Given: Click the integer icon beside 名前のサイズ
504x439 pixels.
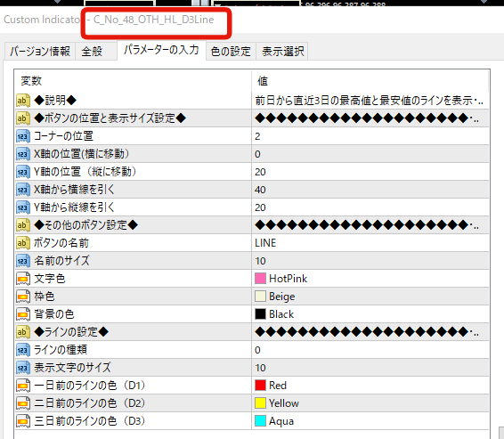Looking at the screenshot, I should click(x=23, y=261).
